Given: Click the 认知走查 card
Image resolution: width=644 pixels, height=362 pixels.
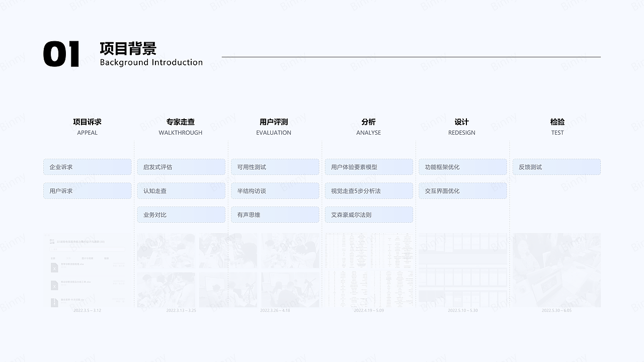Looking at the screenshot, I should (x=181, y=191).
